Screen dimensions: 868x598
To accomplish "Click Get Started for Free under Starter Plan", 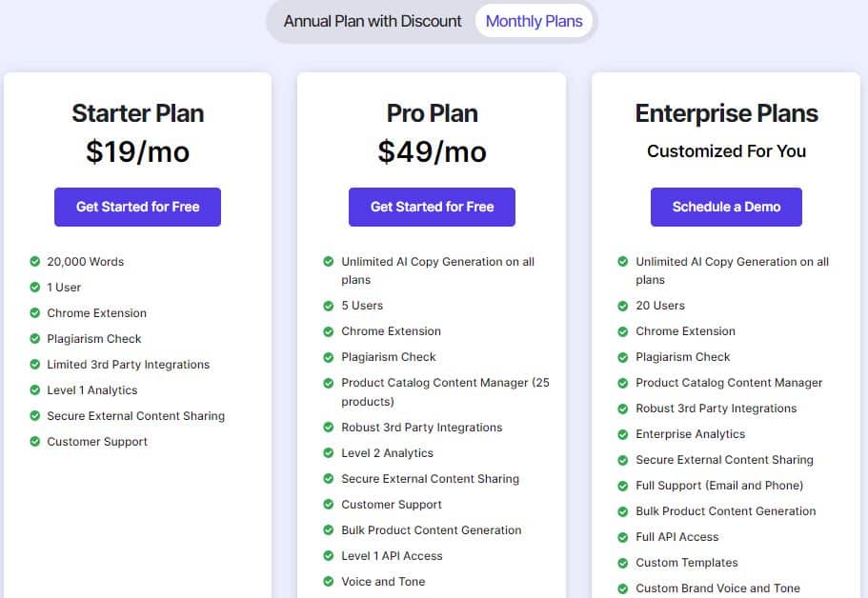I will (137, 207).
